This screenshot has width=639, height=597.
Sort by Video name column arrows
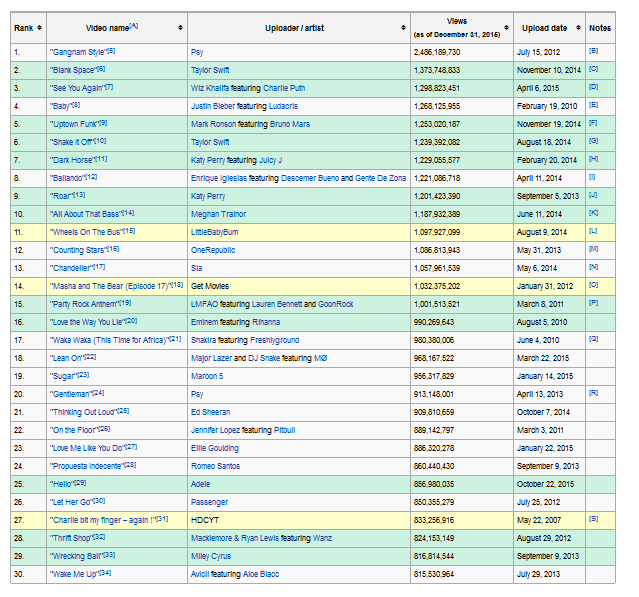click(180, 28)
